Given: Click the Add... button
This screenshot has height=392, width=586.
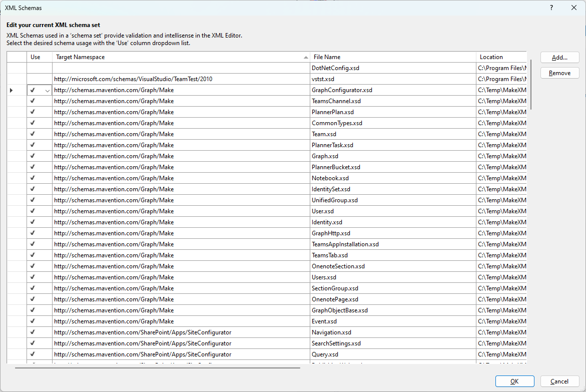Looking at the screenshot, I should tap(559, 58).
